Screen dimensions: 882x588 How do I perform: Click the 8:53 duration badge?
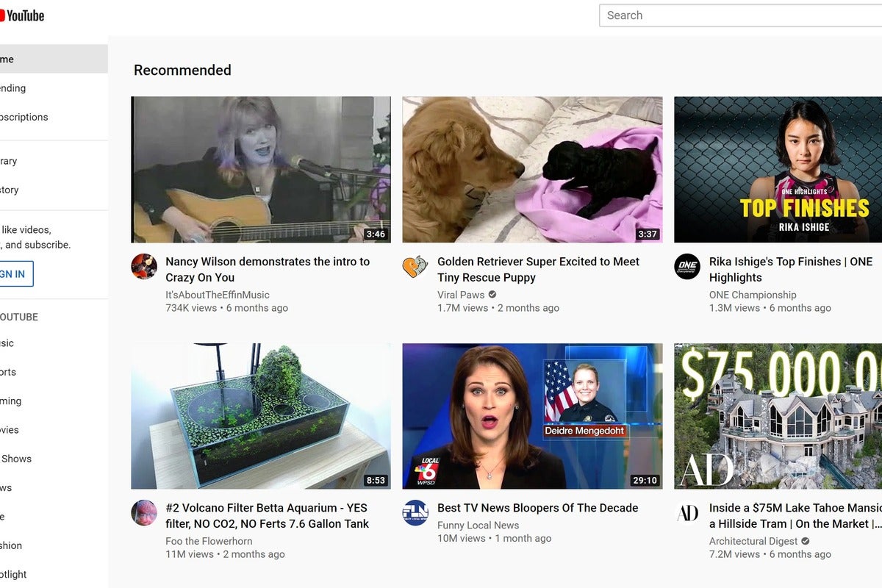(376, 481)
